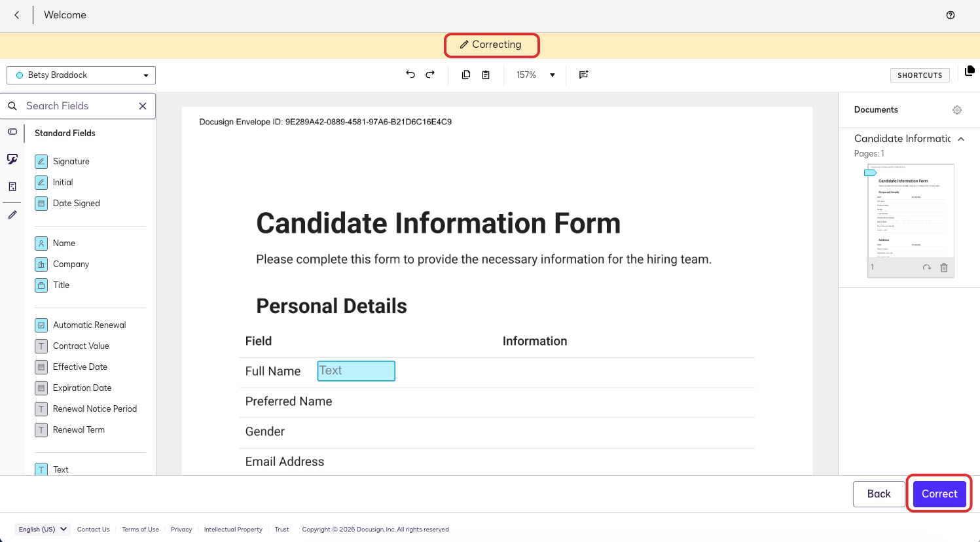The height and width of the screenshot is (542, 980).
Task: Open the Standard Fields sidebar tab
Action: click(x=12, y=132)
